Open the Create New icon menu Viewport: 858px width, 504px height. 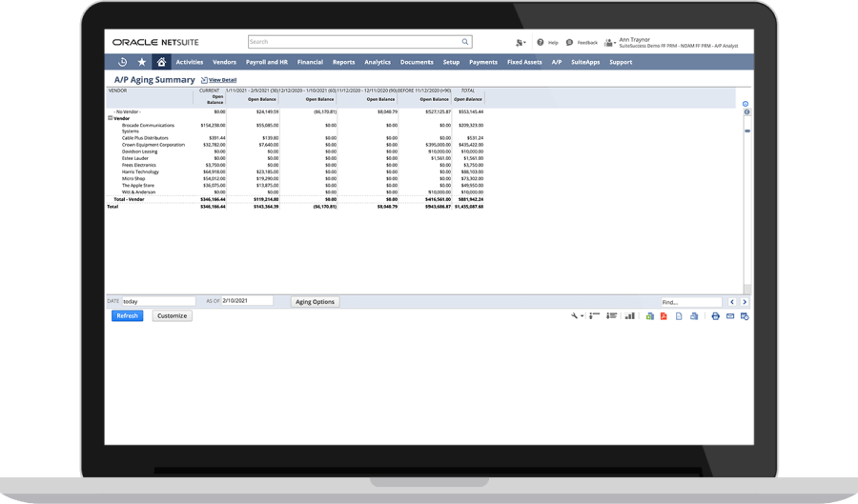tap(520, 42)
